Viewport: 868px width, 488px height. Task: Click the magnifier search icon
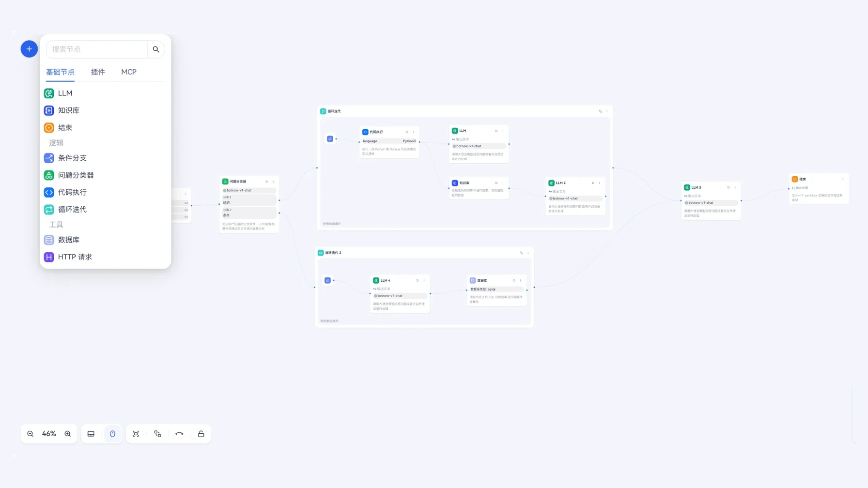[156, 49]
